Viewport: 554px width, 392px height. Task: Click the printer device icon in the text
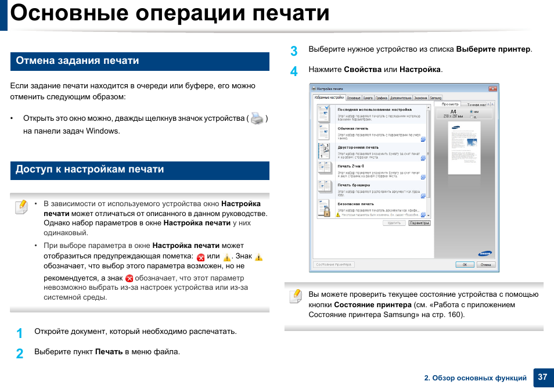257,119
